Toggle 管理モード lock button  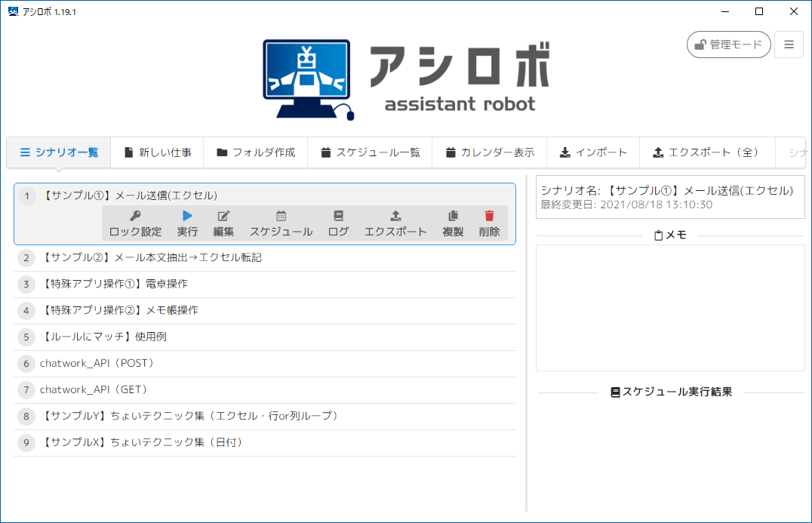[x=729, y=45]
